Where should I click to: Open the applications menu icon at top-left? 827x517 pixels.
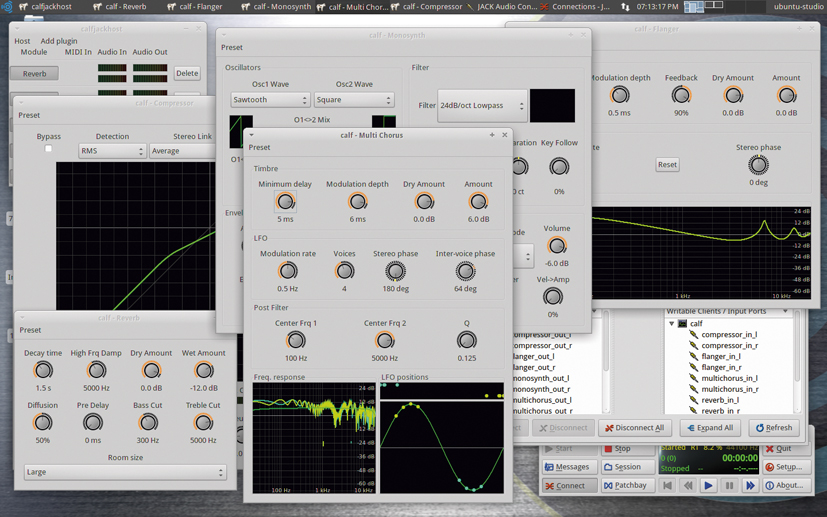click(7, 7)
